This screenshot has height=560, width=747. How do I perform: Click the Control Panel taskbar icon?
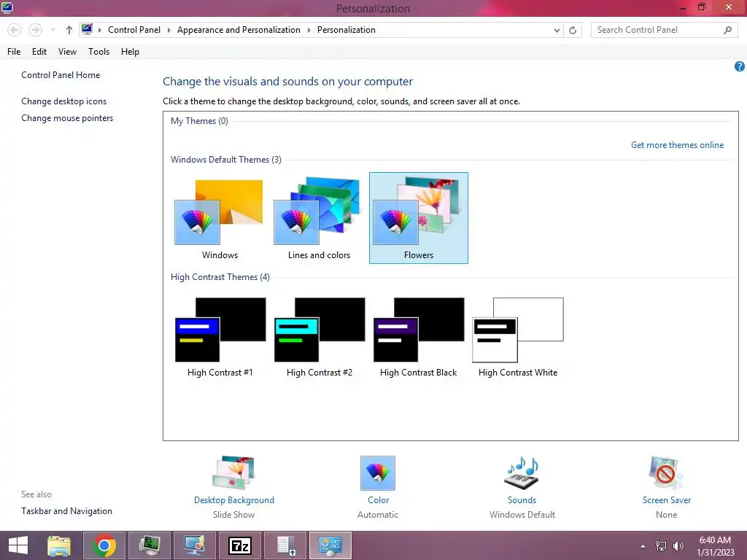click(x=330, y=545)
